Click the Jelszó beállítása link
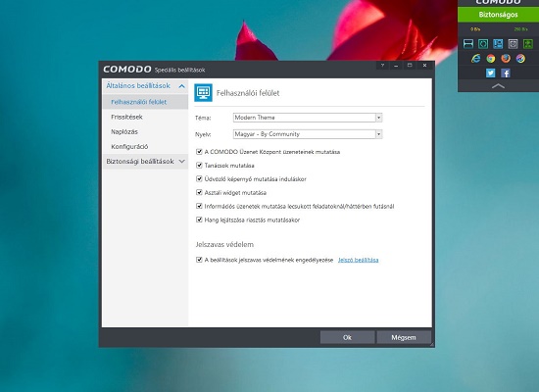539x392 pixels. coord(358,260)
